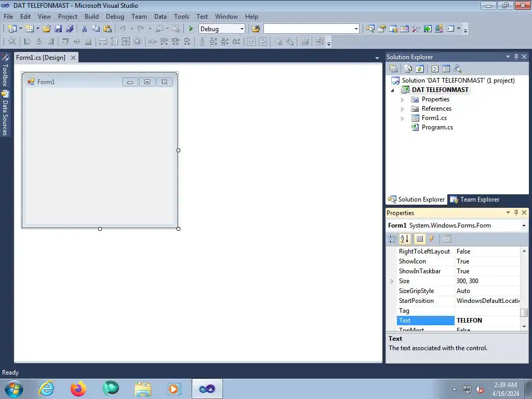Click the Properties grid scrollbar thumb

coord(524,312)
